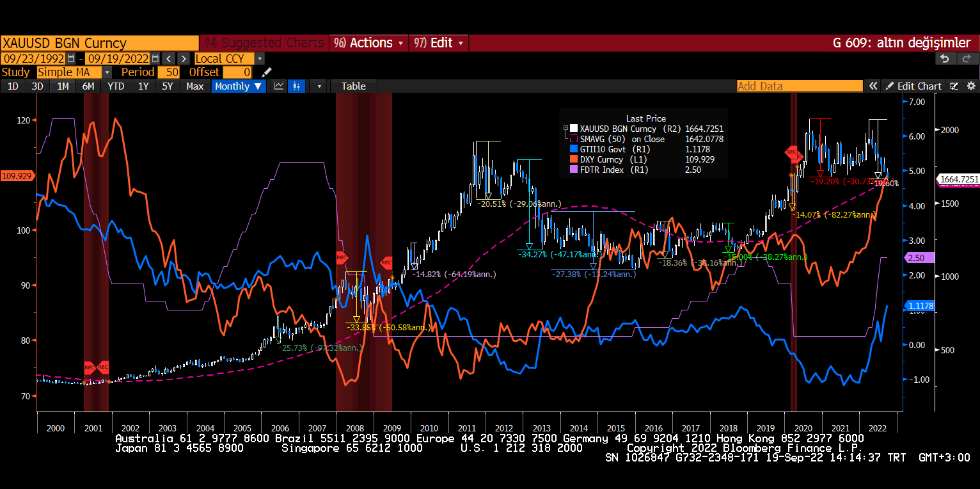Viewport: 980px width, 489px height.
Task: Click the -34.27% drawdown annotation
Action: coord(560,254)
